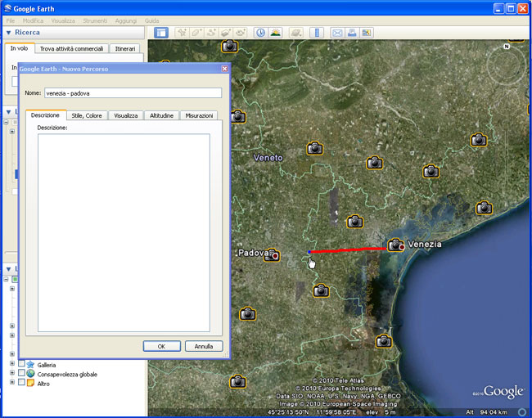Click the camera icon near Veneto label

point(314,148)
